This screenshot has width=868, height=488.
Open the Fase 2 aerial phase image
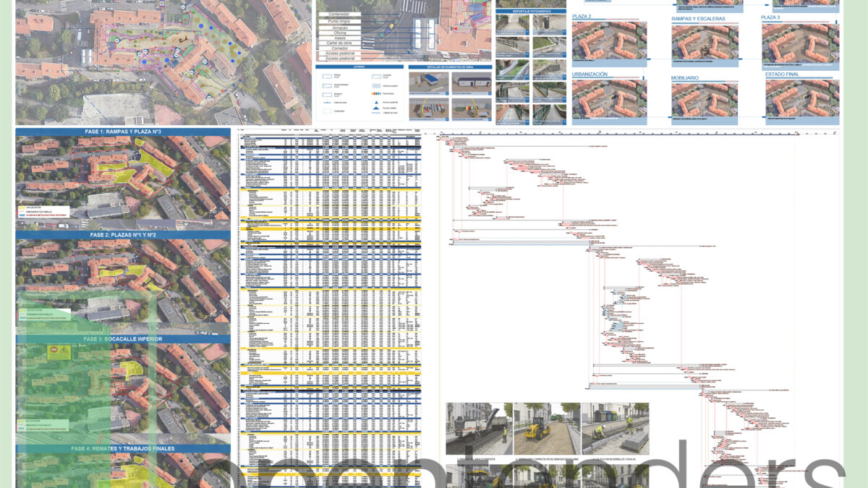point(123,282)
